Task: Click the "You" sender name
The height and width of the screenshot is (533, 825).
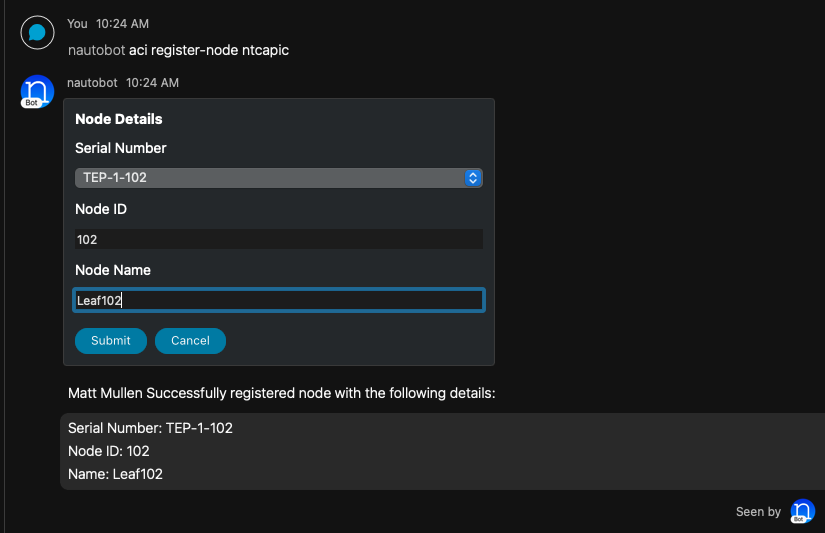Action: click(x=77, y=23)
